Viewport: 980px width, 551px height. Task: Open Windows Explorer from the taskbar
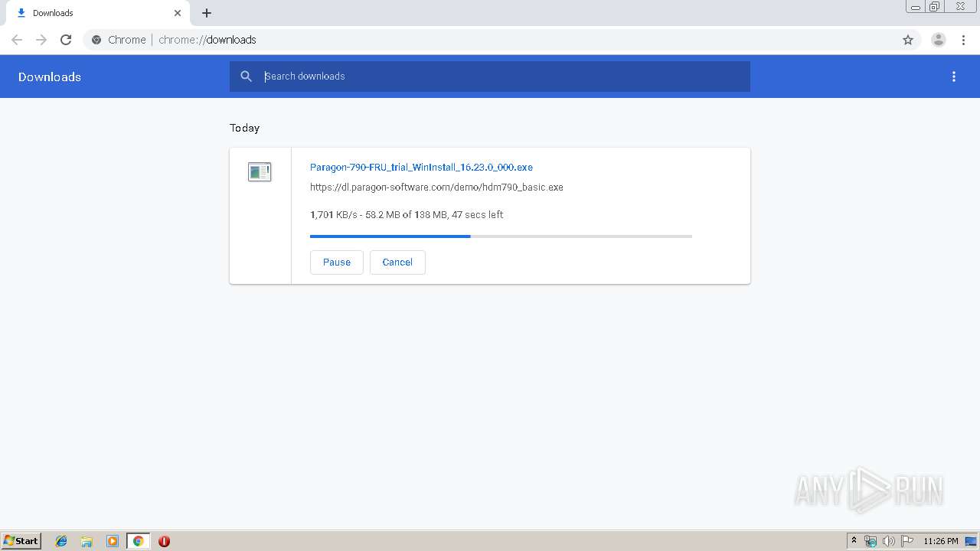click(x=87, y=541)
